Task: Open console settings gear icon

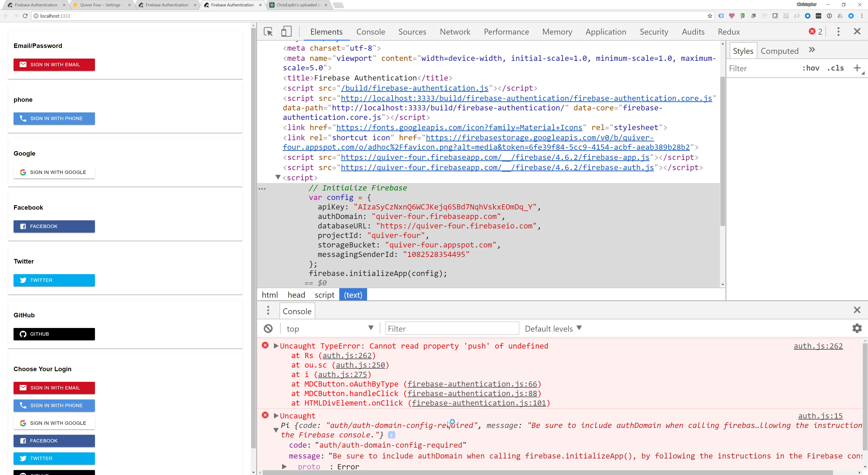Action: click(857, 328)
